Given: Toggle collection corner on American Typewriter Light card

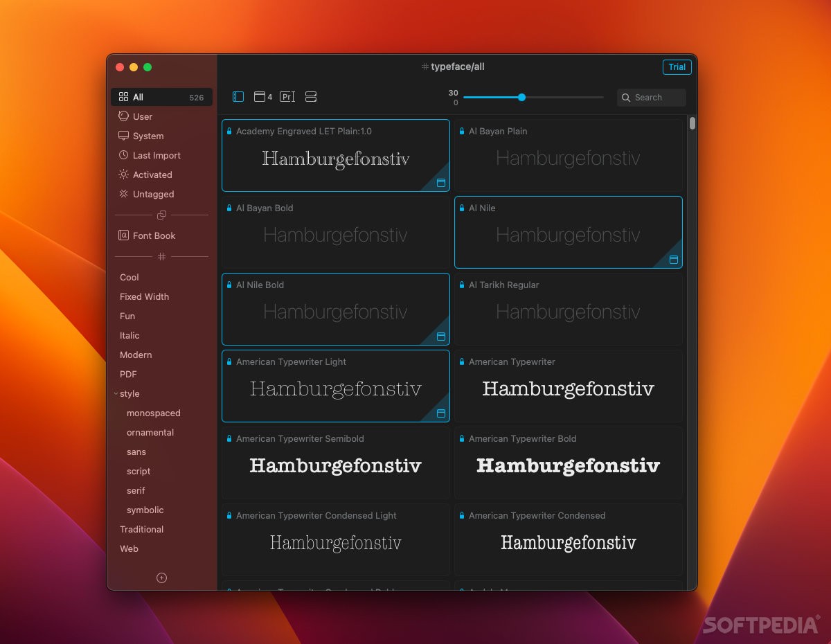Looking at the screenshot, I should tap(440, 413).
